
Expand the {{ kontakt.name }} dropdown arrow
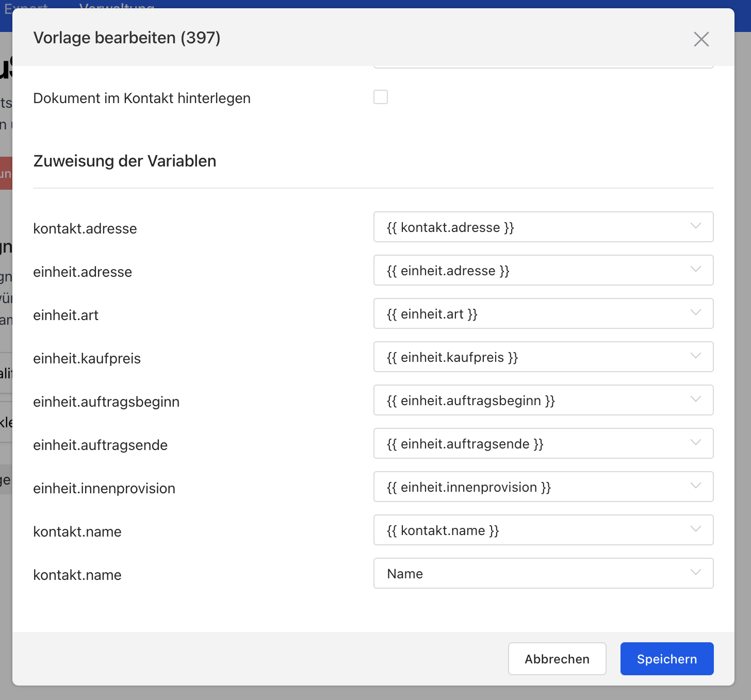[x=695, y=529]
